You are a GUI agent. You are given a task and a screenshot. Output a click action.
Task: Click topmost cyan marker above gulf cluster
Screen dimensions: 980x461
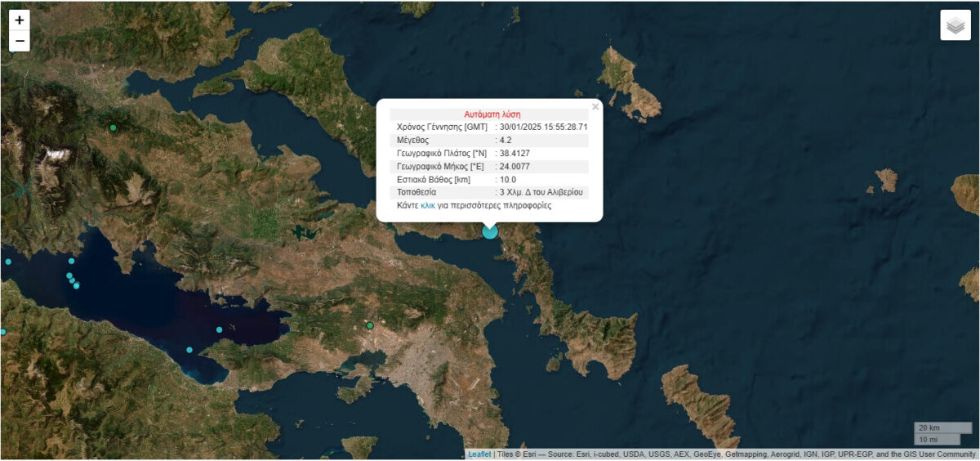[x=71, y=261]
